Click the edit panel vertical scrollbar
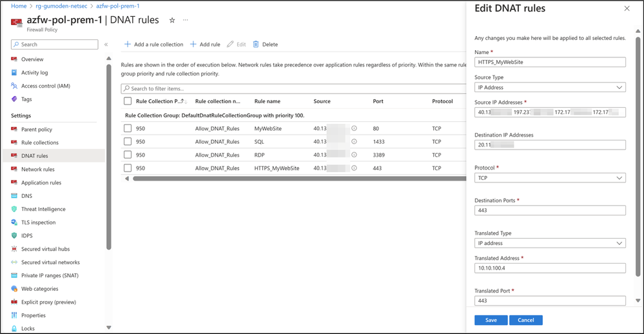The height and width of the screenshot is (334, 644). point(638,156)
